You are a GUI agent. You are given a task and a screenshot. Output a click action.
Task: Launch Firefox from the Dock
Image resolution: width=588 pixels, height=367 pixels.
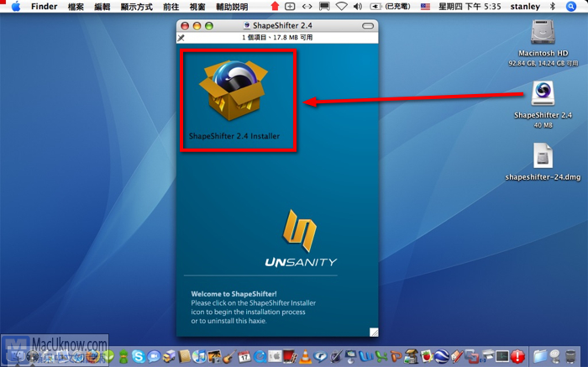[92, 357]
